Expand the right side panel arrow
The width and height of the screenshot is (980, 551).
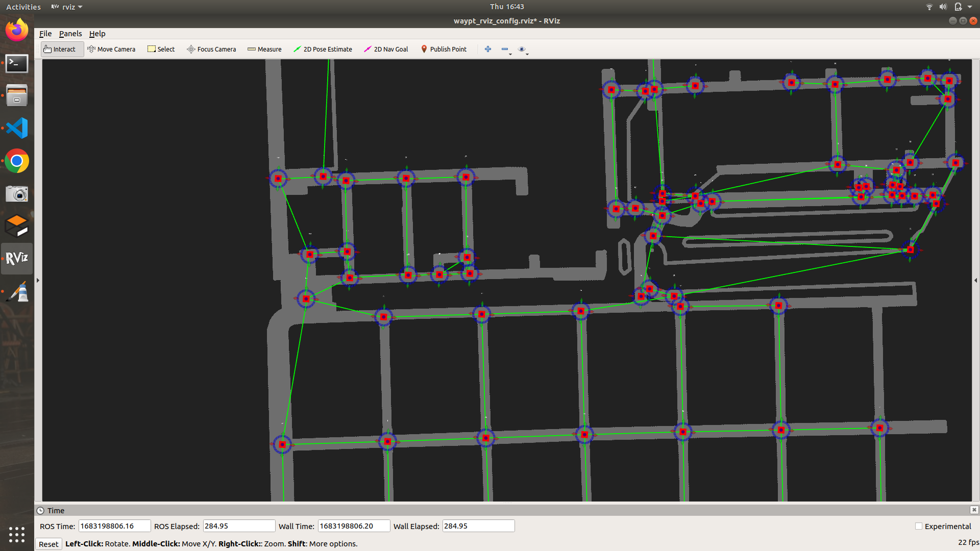[x=975, y=280]
